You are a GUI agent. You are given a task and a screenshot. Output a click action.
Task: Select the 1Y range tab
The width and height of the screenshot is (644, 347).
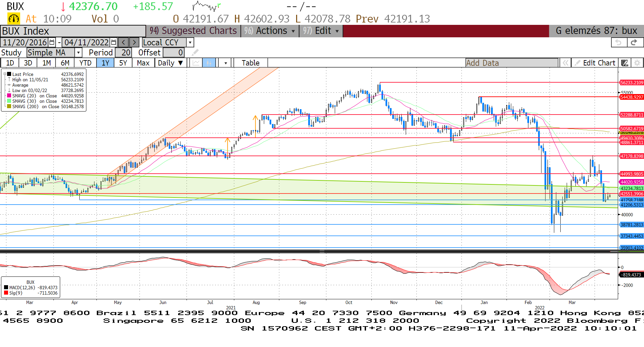tap(106, 63)
